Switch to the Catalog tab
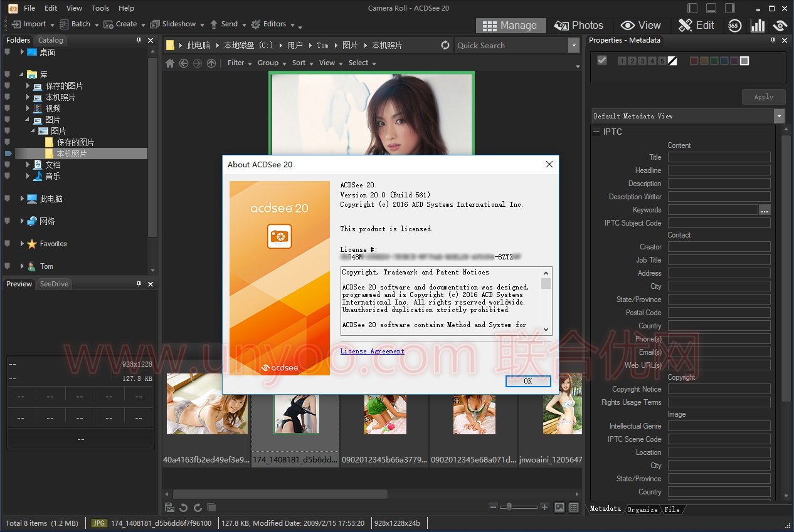Viewport: 794px width, 532px height. click(x=51, y=40)
